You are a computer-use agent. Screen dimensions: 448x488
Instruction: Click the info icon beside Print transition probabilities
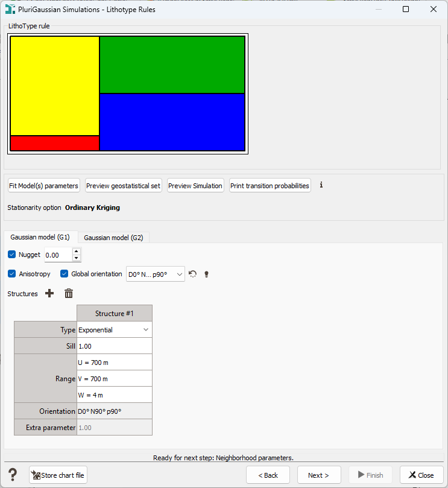[x=321, y=185]
